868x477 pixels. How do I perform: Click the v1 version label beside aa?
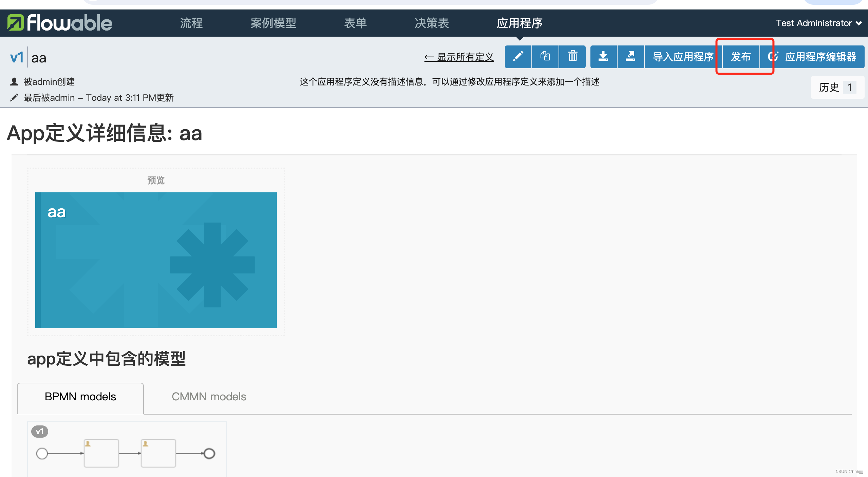(17, 57)
